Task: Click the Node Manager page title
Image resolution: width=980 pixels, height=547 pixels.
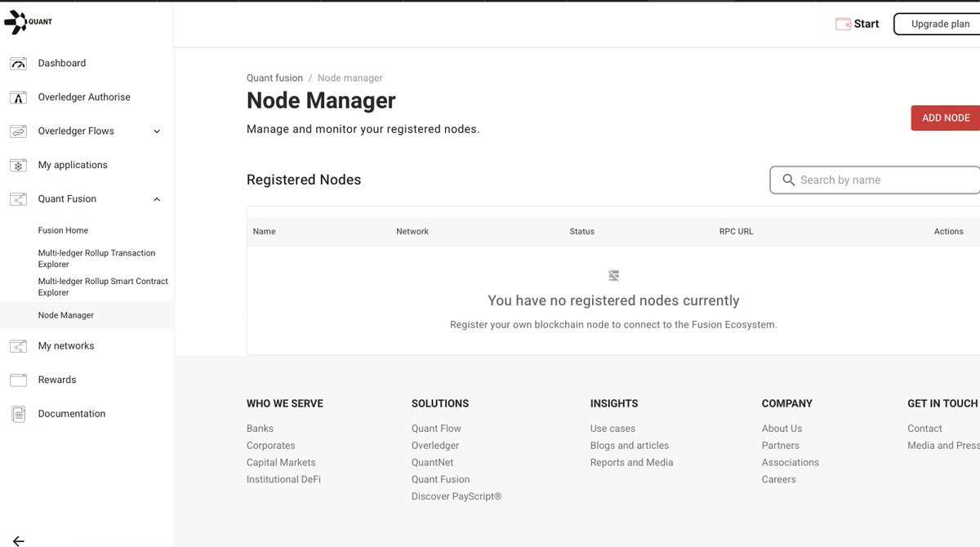Action: (321, 100)
